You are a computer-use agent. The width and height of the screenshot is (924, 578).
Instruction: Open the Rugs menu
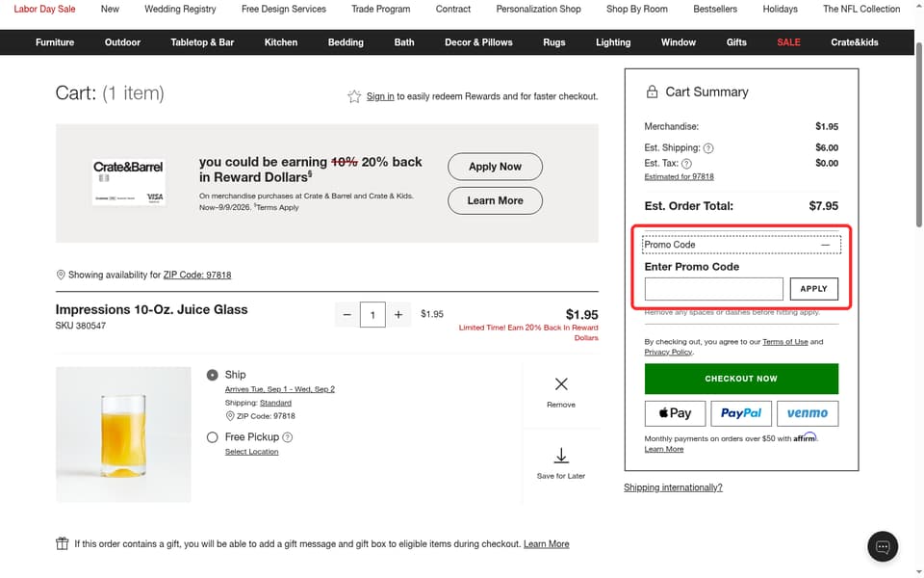click(x=554, y=42)
